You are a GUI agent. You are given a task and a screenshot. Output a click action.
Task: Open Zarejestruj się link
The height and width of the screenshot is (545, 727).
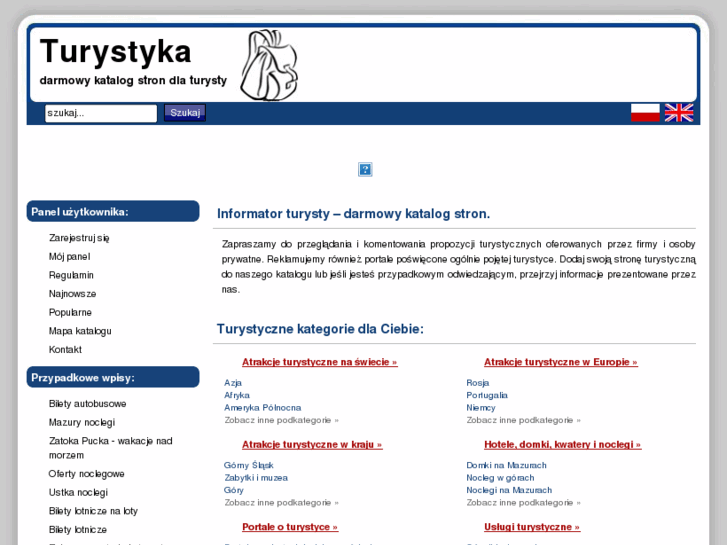(x=79, y=238)
